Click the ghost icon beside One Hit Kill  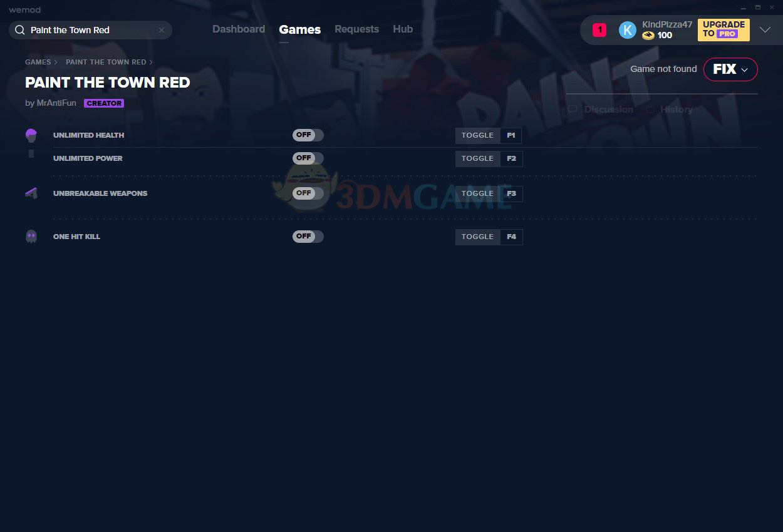31,237
